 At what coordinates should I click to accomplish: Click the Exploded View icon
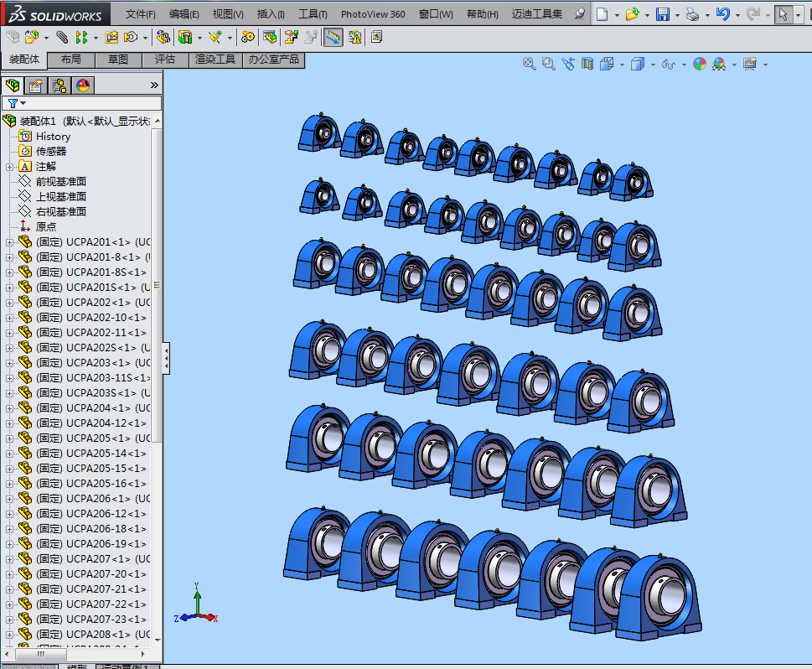(292, 37)
